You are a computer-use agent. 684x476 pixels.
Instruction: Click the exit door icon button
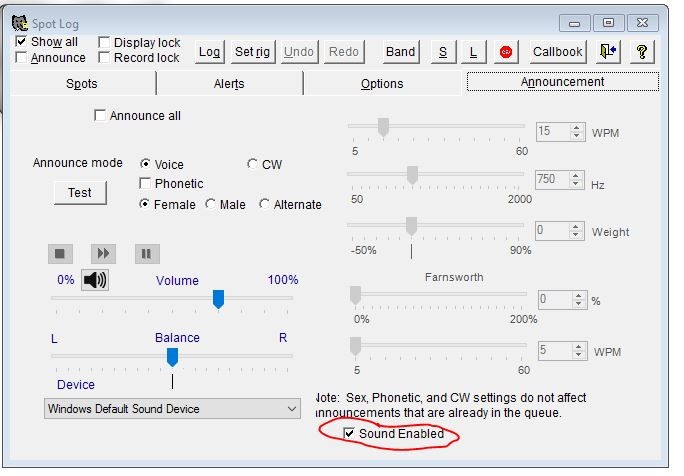[x=608, y=52]
